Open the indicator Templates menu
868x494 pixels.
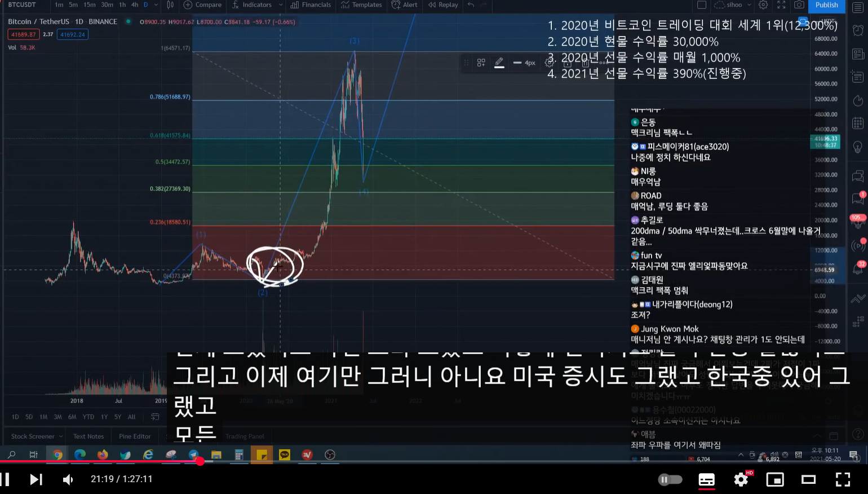point(362,5)
